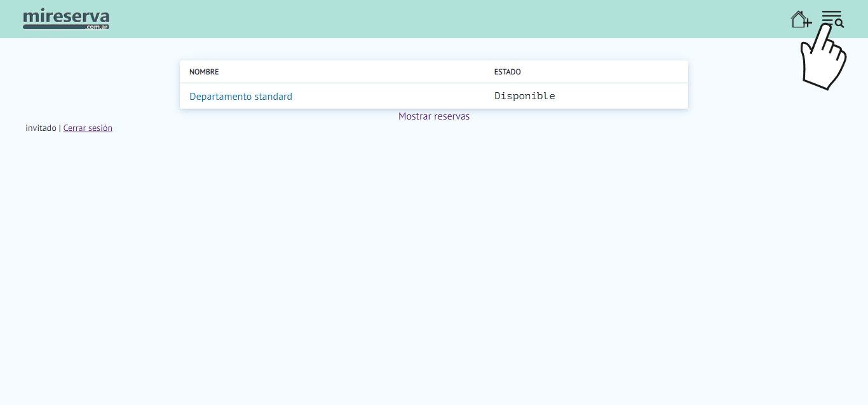Screen dimensions: 868x405
Task: Open the search reservations list icon
Action: point(832,19)
